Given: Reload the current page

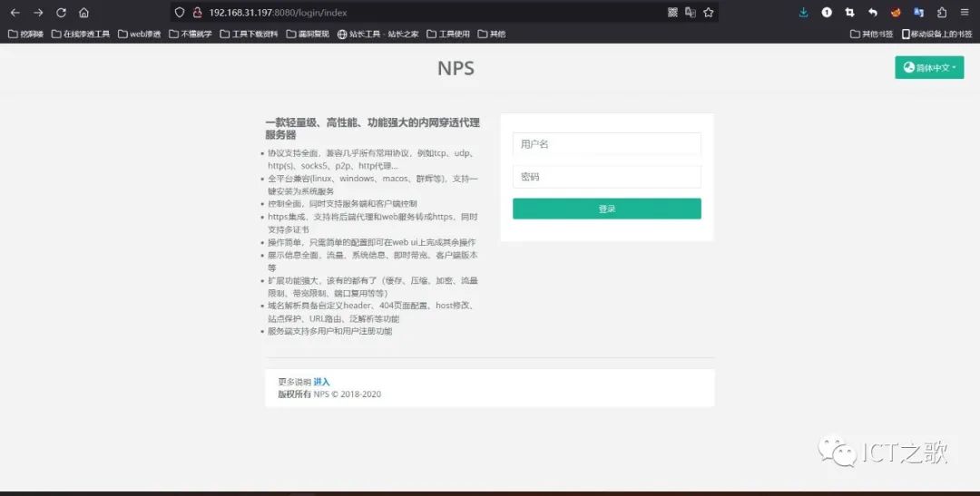Looking at the screenshot, I should (62, 13).
